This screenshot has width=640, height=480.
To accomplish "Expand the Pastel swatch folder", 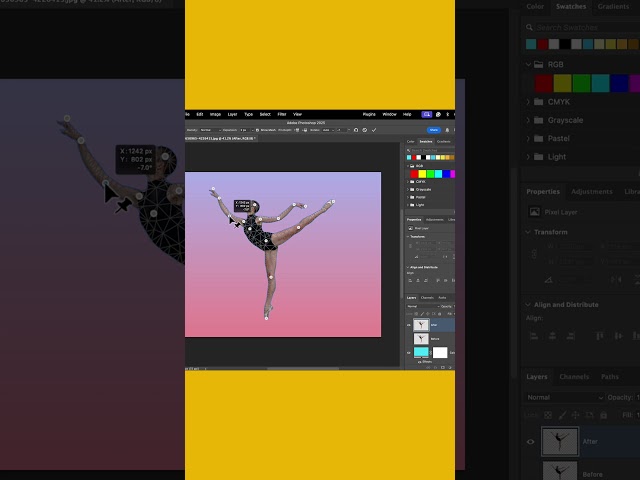I will pyautogui.click(x=408, y=197).
